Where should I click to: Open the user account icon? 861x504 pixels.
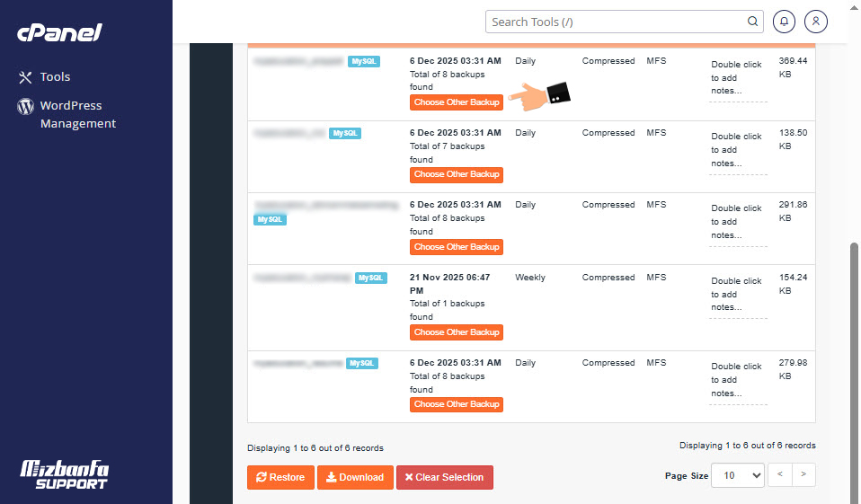815,22
